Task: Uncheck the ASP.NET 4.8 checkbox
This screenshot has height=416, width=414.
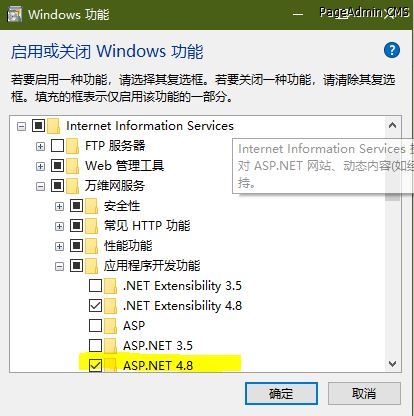Action: coord(95,365)
